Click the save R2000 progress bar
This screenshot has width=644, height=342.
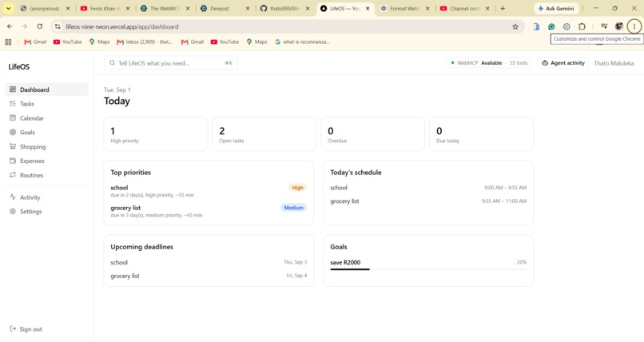(x=428, y=269)
